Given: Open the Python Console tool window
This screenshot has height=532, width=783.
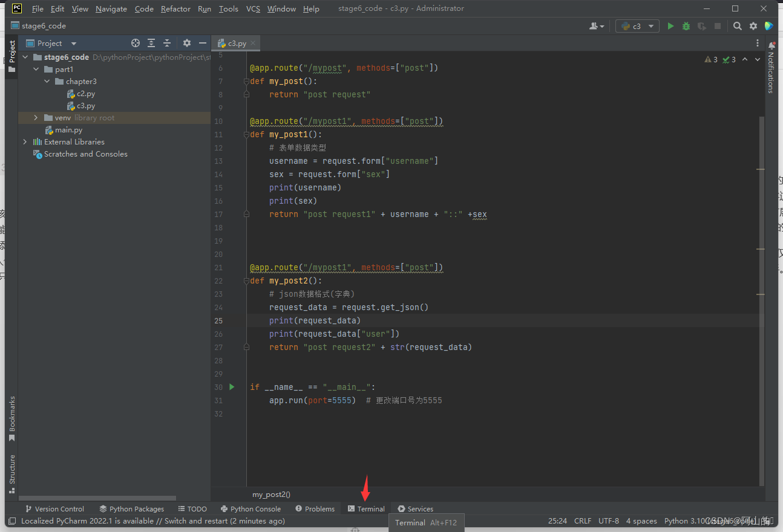Looking at the screenshot, I should [251, 509].
